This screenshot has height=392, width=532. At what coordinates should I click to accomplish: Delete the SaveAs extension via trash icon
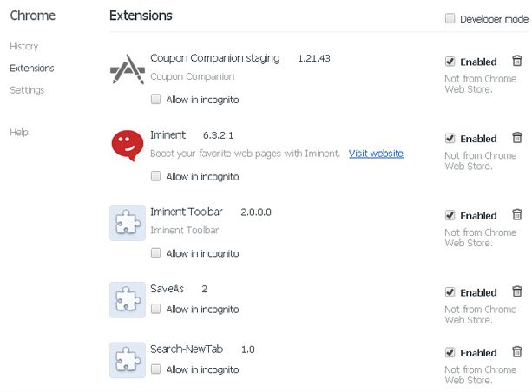[x=517, y=291]
